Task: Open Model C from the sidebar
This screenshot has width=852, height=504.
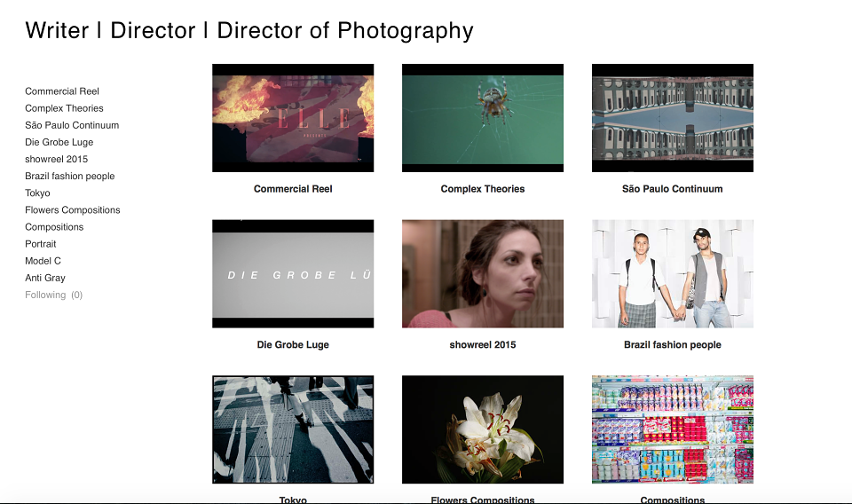Action: [x=43, y=261]
